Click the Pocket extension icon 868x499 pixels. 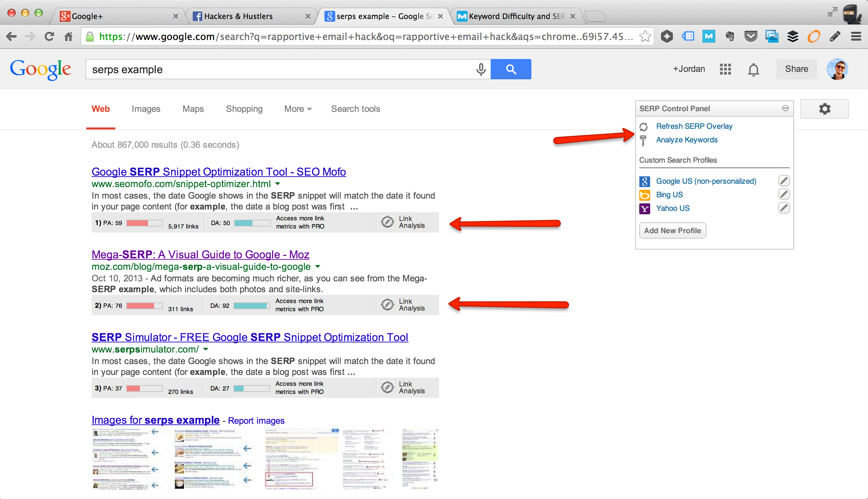coord(751,36)
